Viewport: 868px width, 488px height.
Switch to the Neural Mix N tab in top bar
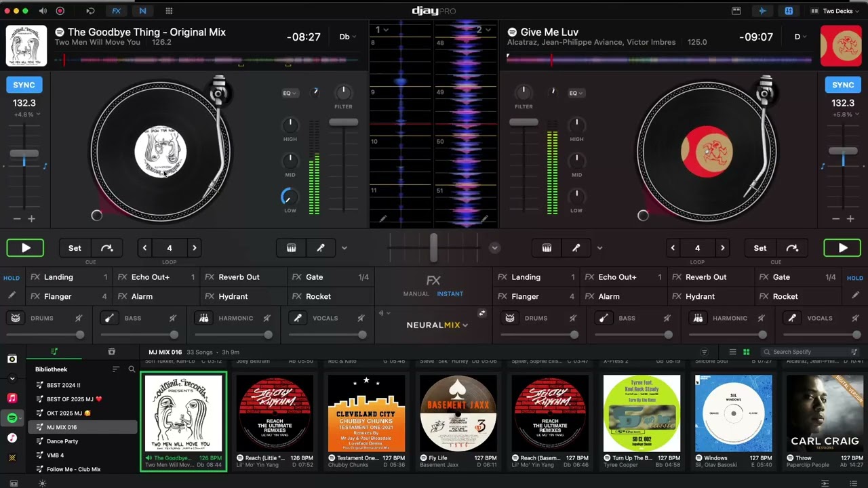tap(142, 11)
